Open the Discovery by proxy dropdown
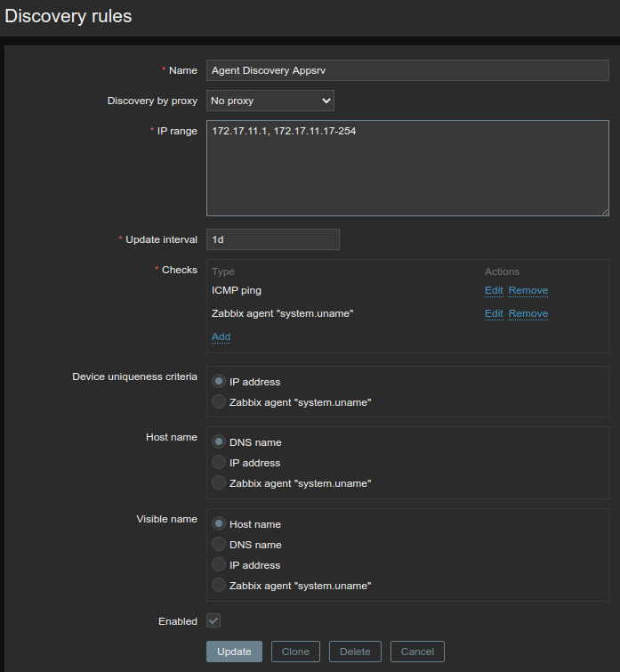Viewport: 620px width, 672px height. click(270, 101)
